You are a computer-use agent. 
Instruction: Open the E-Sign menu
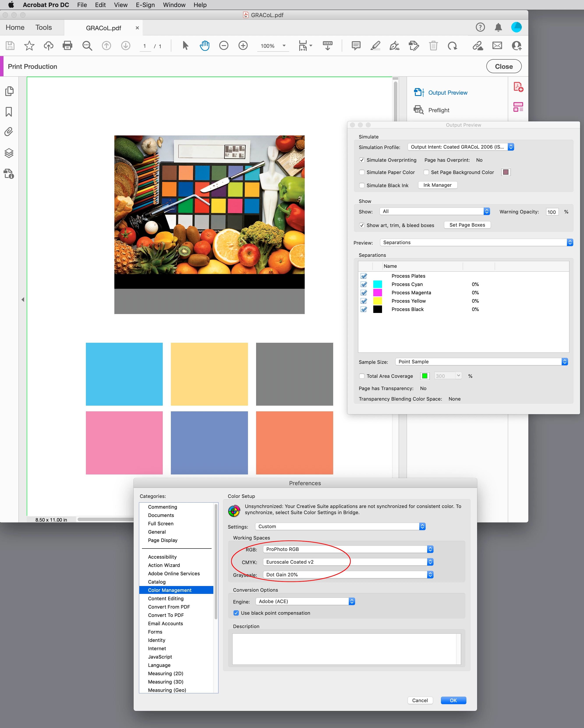[145, 5]
